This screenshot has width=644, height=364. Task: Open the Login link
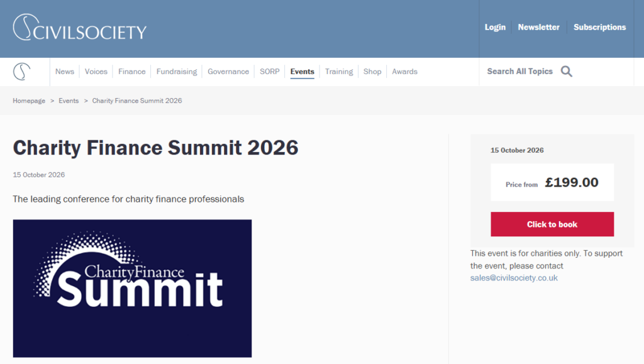(x=495, y=27)
